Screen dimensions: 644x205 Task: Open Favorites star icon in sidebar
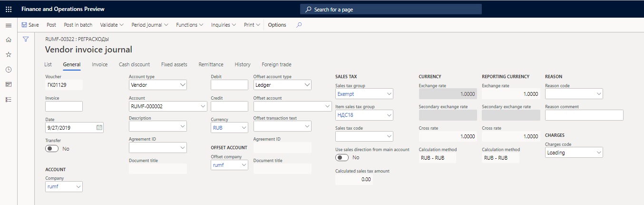point(9,54)
